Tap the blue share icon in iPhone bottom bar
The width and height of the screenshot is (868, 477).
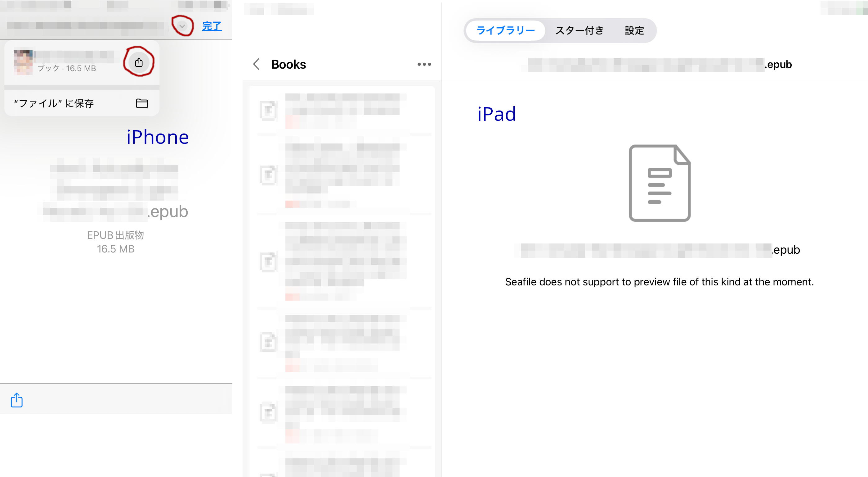click(16, 400)
